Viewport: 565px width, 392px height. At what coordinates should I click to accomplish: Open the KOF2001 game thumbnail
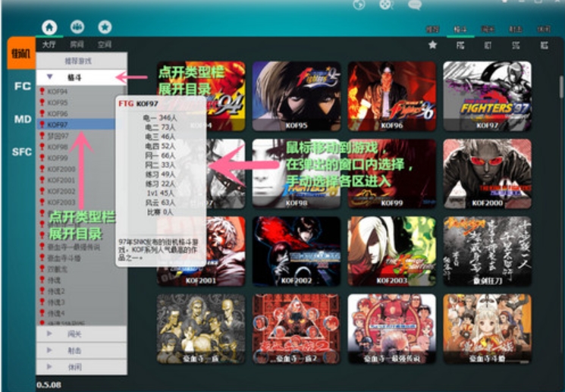201,251
